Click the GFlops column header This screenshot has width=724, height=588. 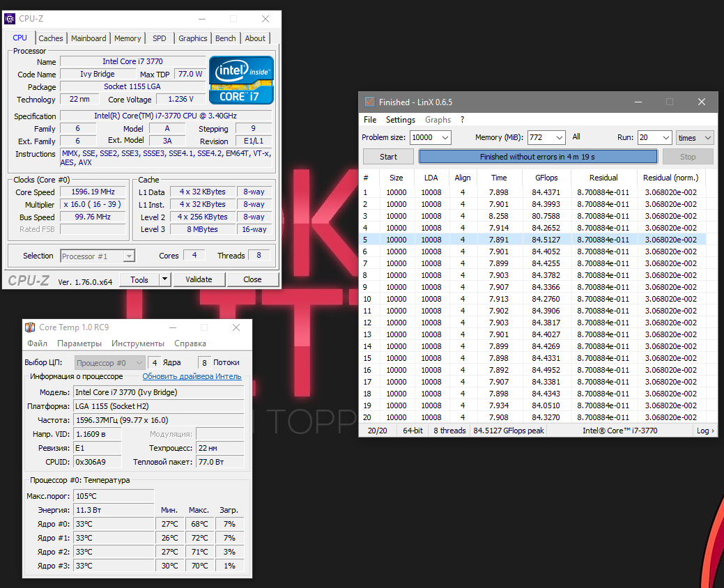tap(546, 178)
